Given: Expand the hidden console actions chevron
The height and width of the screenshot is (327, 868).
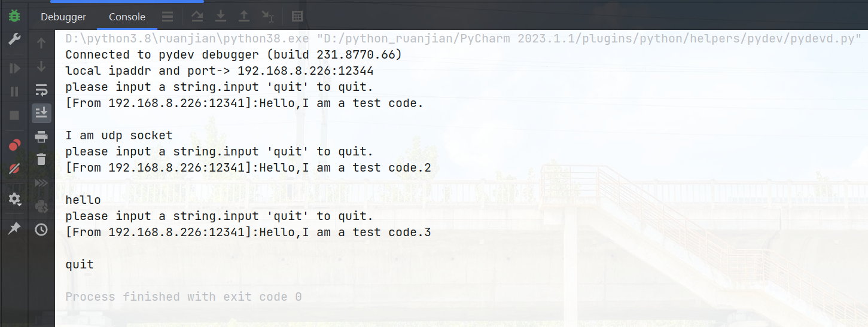Looking at the screenshot, I should pyautogui.click(x=41, y=183).
